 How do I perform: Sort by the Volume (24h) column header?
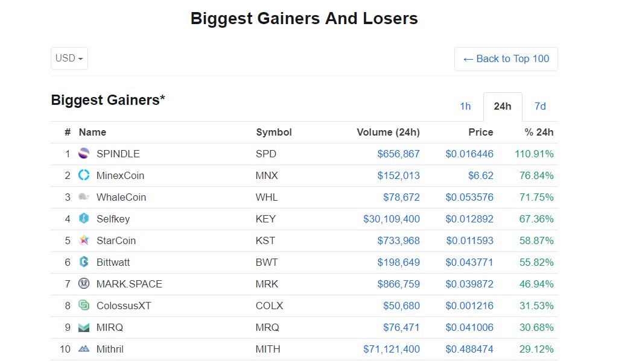click(388, 132)
